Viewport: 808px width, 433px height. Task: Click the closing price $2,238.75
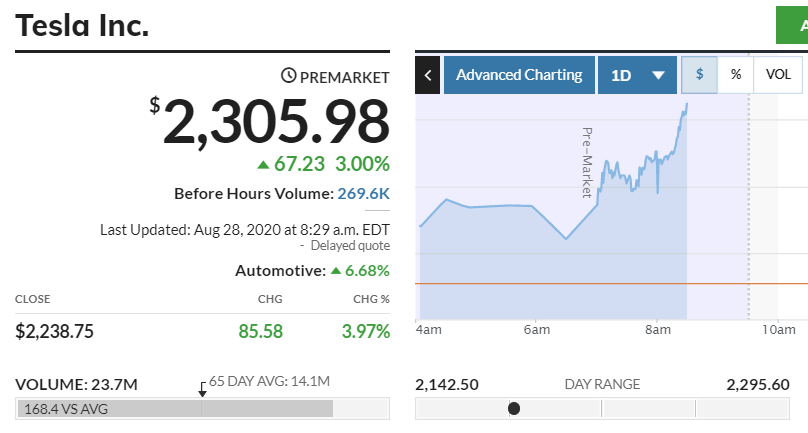pos(55,331)
